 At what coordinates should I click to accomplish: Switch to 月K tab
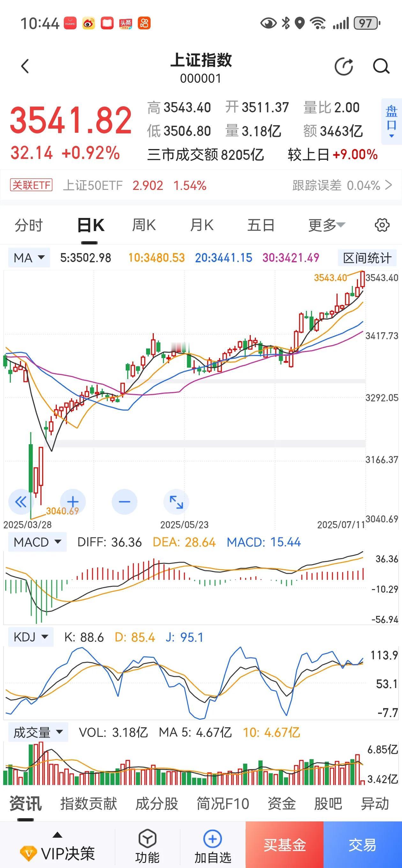202,225
